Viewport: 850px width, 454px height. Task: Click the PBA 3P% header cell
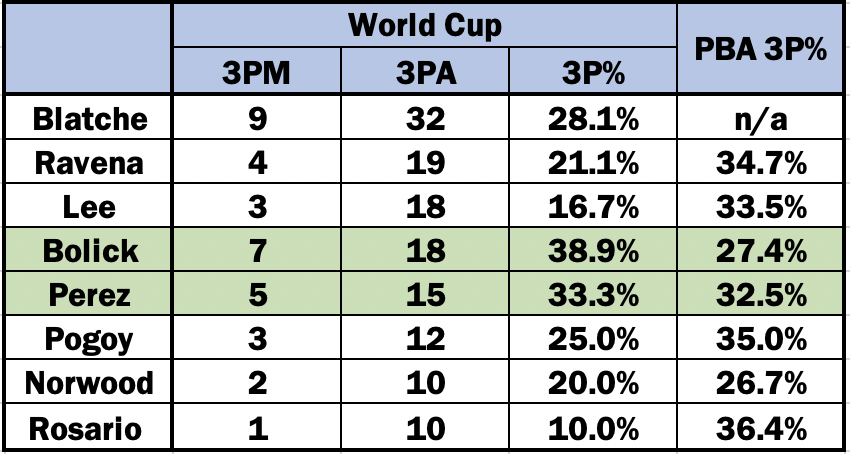(760, 48)
